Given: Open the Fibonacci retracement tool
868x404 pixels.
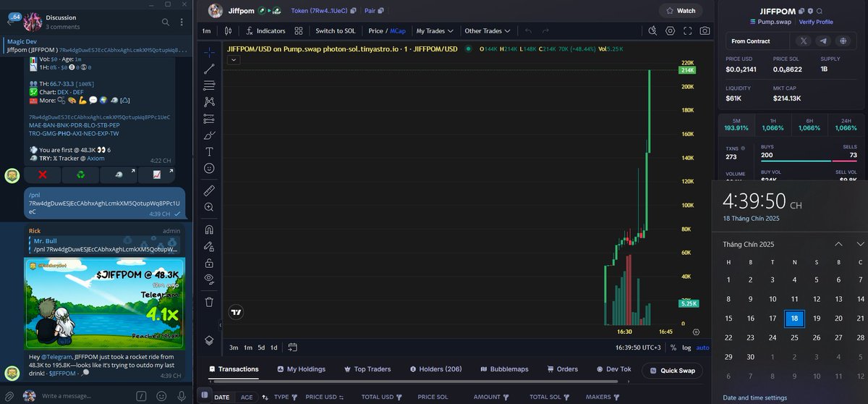Looking at the screenshot, I should (209, 85).
